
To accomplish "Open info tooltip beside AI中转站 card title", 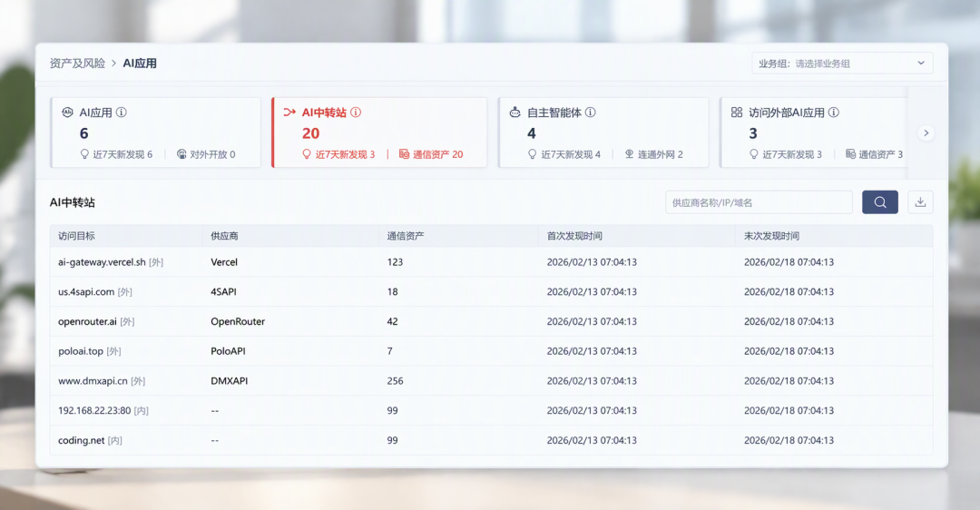I will pyautogui.click(x=356, y=113).
